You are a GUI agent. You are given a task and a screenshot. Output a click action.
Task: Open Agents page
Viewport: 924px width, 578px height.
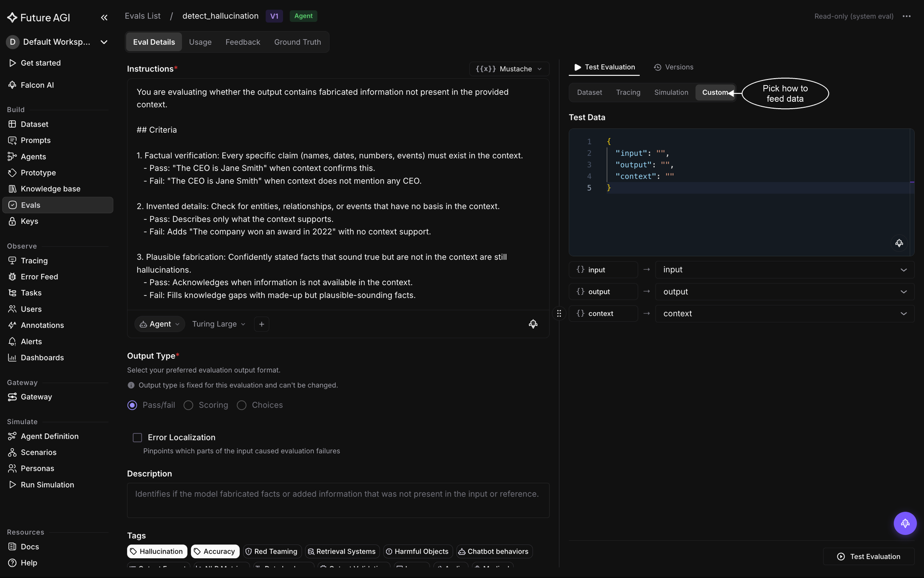[x=58, y=157]
